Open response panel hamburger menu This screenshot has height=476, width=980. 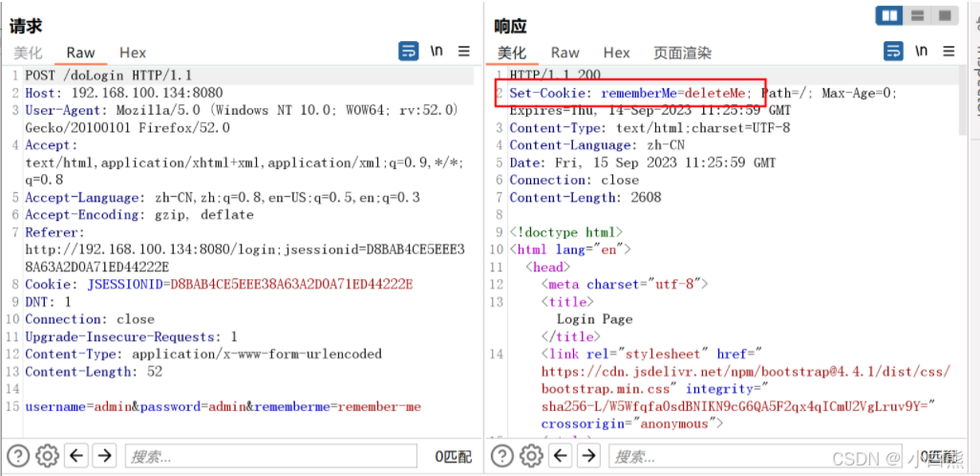pyautogui.click(x=948, y=52)
